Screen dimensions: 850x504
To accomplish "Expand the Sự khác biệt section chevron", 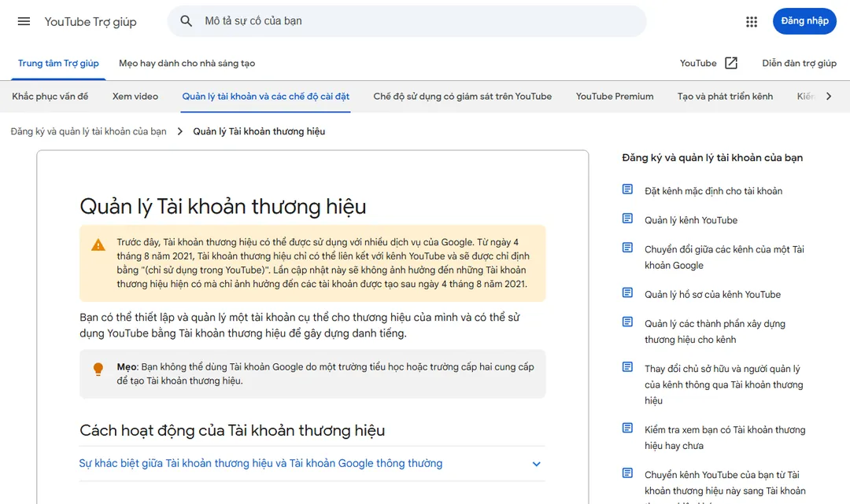I will pos(536,464).
